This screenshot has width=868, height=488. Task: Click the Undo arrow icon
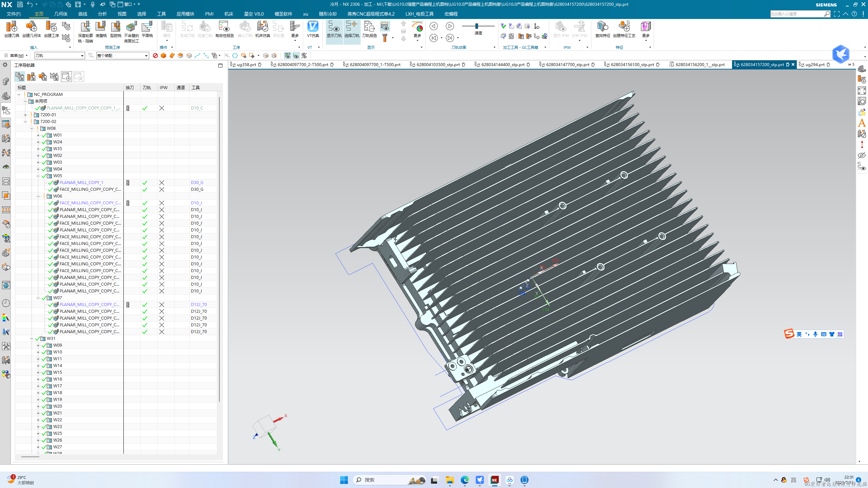pyautogui.click(x=30, y=4)
